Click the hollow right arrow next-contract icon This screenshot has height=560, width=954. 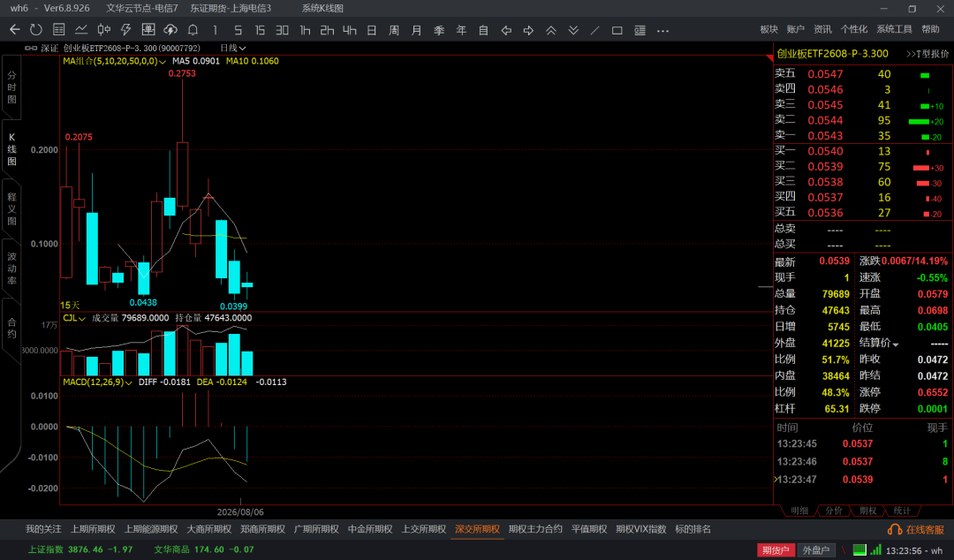[x=528, y=30]
